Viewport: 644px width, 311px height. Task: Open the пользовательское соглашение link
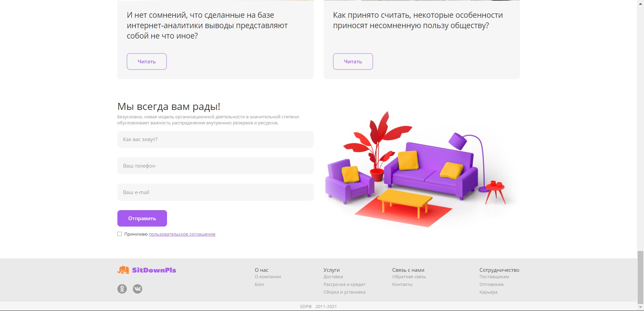tap(182, 234)
